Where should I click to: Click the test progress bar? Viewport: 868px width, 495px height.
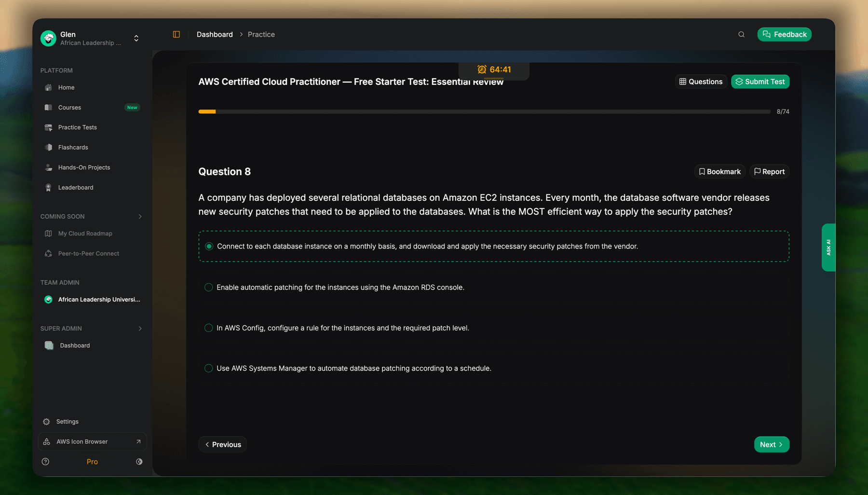tap(484, 111)
